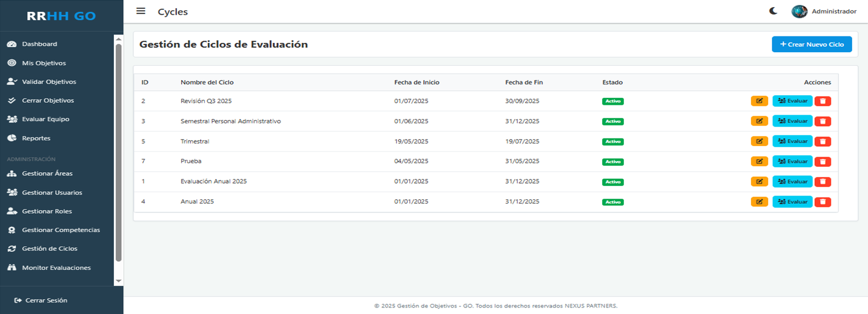868x314 pixels.
Task: Edit the Revisión Q3 2025 cycle
Action: (759, 101)
